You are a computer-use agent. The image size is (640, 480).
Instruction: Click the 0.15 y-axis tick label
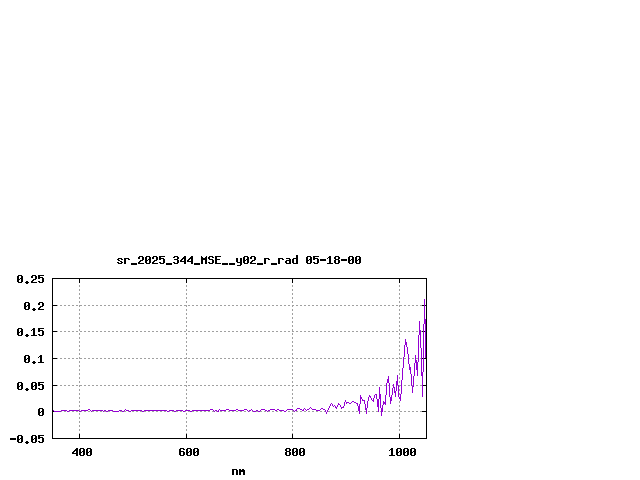[30, 332]
